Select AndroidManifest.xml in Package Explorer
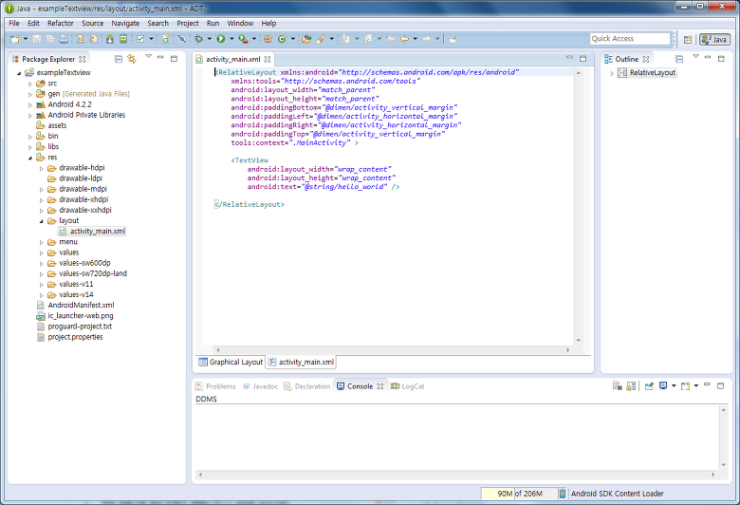Screen dimensions: 740x505 tap(76, 305)
